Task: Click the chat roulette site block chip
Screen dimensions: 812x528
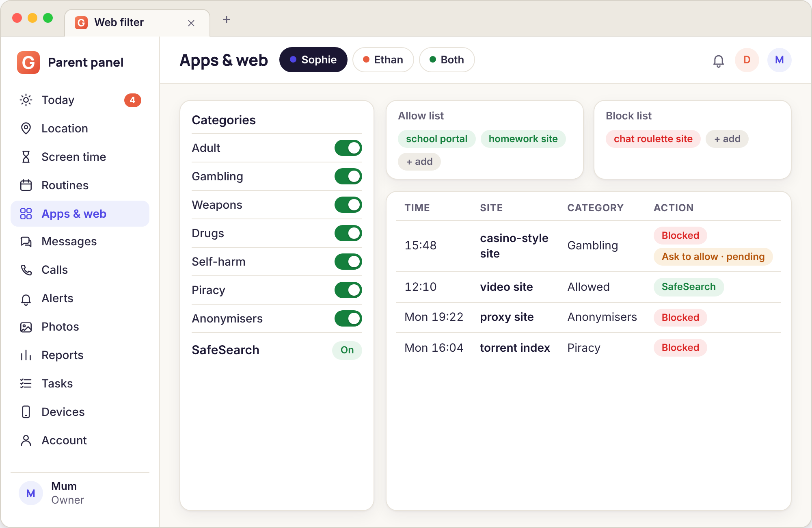Action: pyautogui.click(x=653, y=139)
